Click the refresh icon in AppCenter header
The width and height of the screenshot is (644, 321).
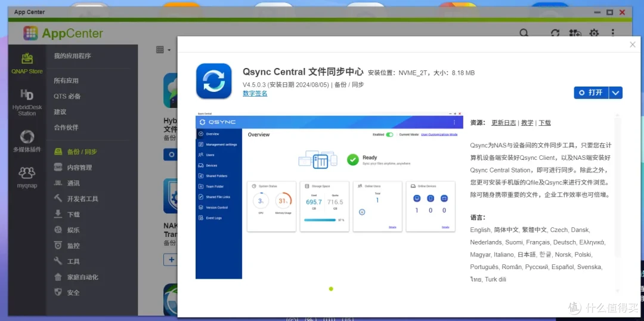[555, 33]
